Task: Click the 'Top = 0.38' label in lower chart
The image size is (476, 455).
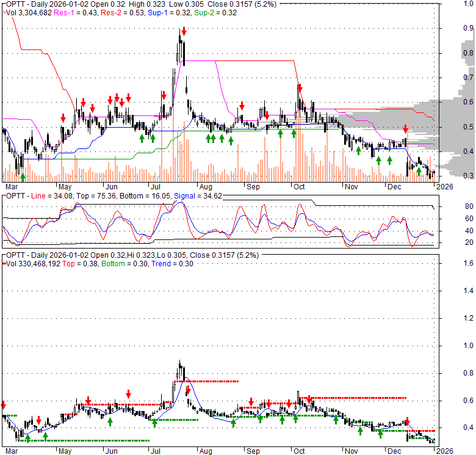Action: pyautogui.click(x=80, y=264)
